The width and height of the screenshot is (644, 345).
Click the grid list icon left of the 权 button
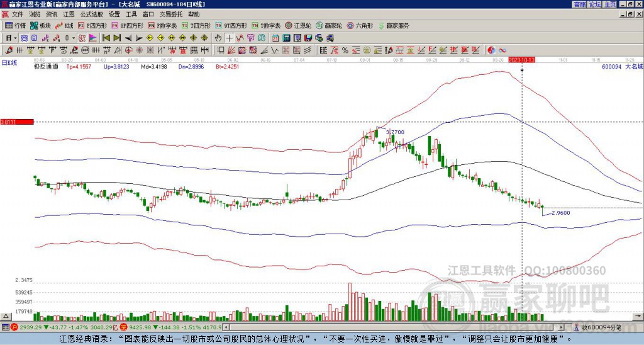[x=34, y=38]
